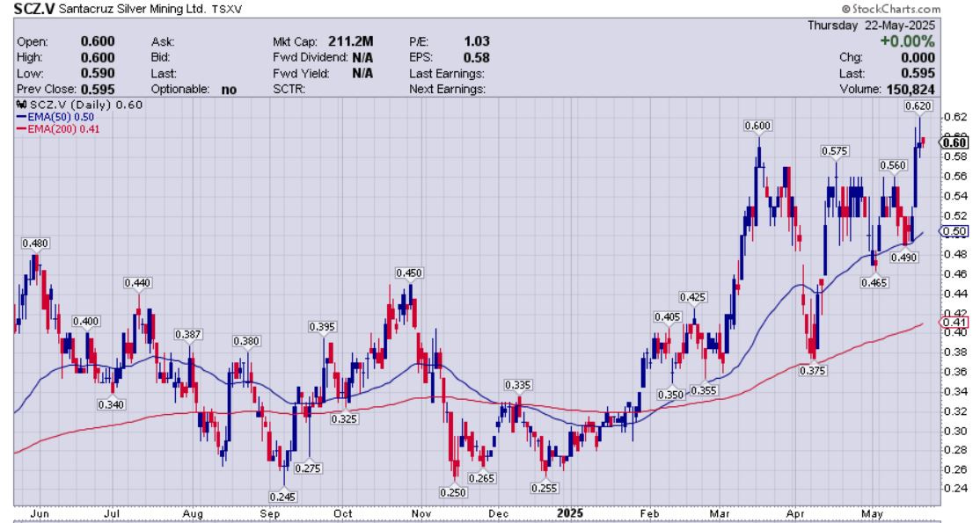980x523 pixels.
Task: Click the 0.620 peak price label
Action: click(x=918, y=105)
